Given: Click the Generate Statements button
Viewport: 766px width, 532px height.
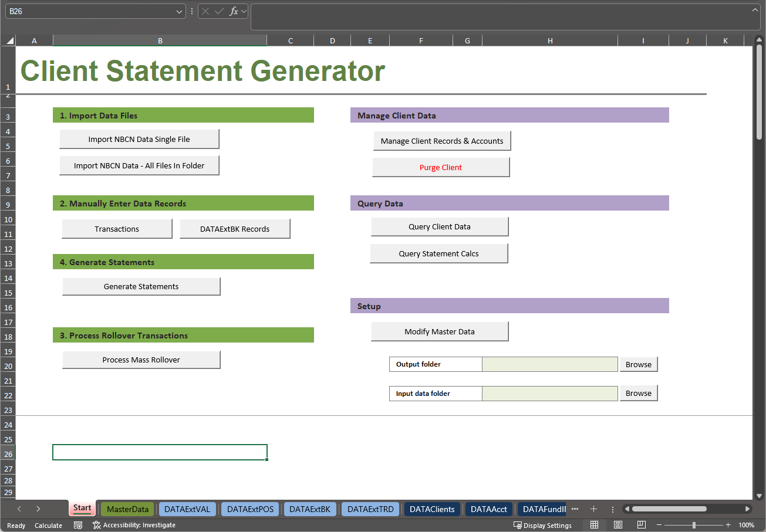Looking at the screenshot, I should click(x=141, y=286).
